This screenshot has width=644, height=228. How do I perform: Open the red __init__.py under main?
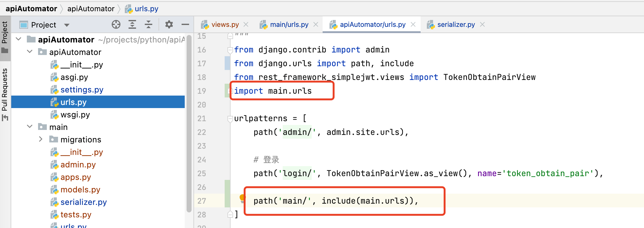click(81, 152)
